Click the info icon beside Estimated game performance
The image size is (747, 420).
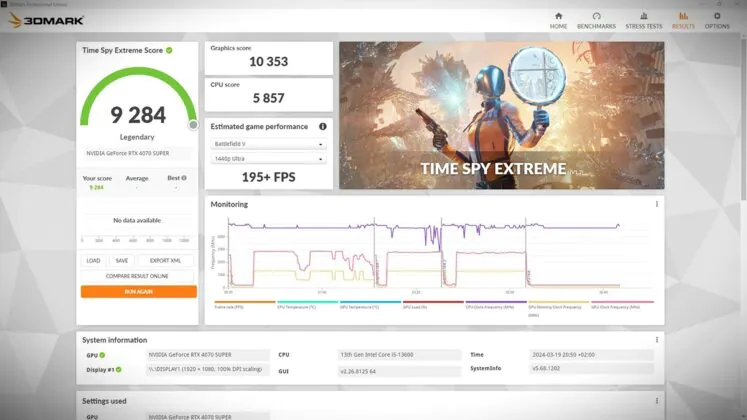click(323, 126)
